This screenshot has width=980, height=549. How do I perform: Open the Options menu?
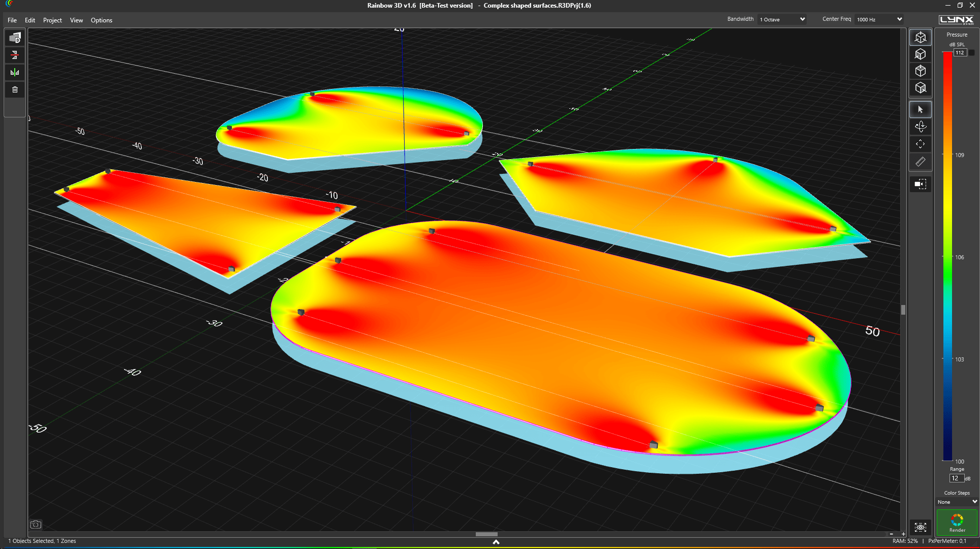tap(101, 20)
